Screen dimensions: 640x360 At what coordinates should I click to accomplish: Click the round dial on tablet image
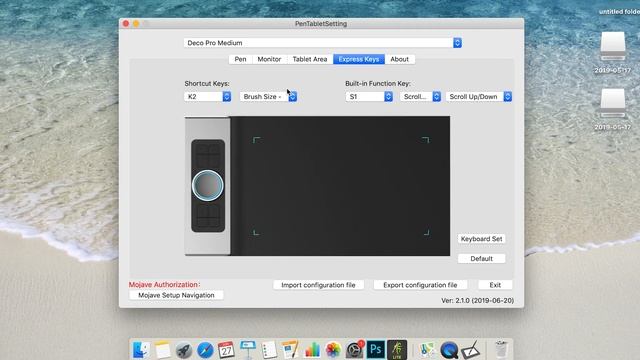(x=208, y=186)
